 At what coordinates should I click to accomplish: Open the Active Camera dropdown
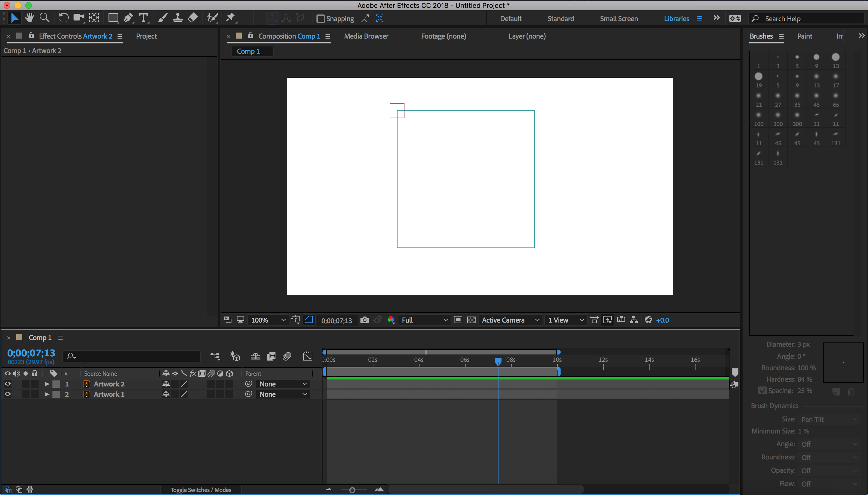511,320
